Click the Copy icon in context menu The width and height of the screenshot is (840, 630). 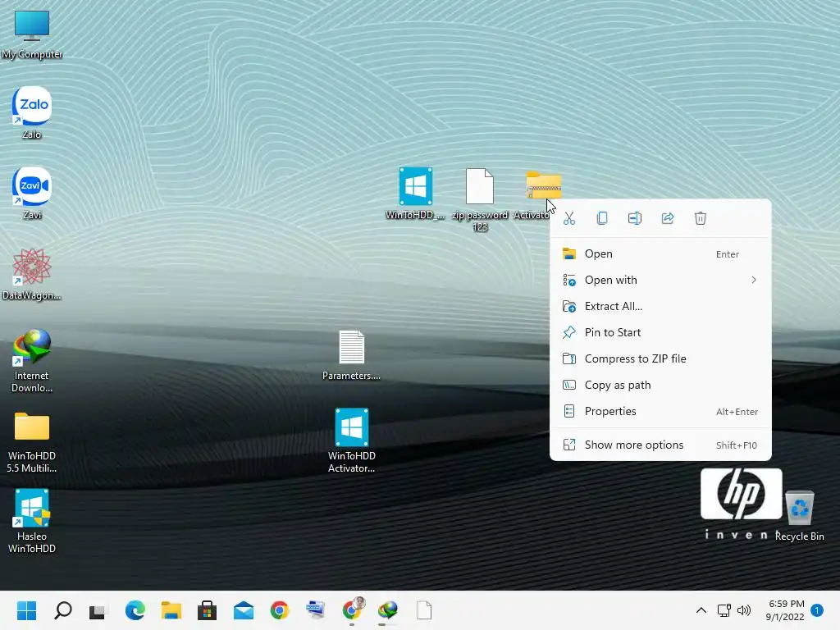pos(601,218)
